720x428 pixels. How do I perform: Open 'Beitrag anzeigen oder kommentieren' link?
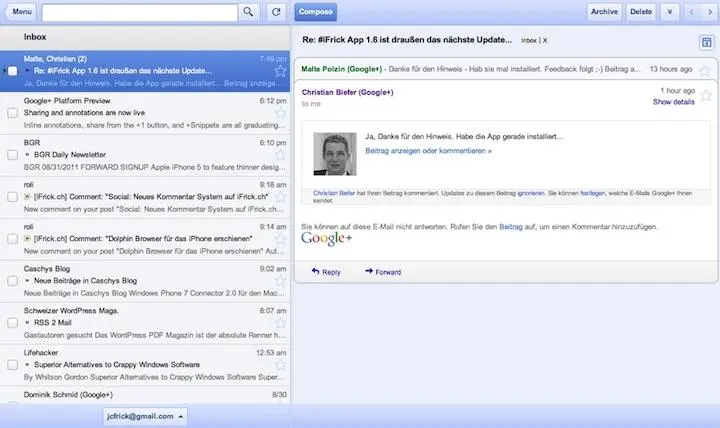tap(428, 151)
